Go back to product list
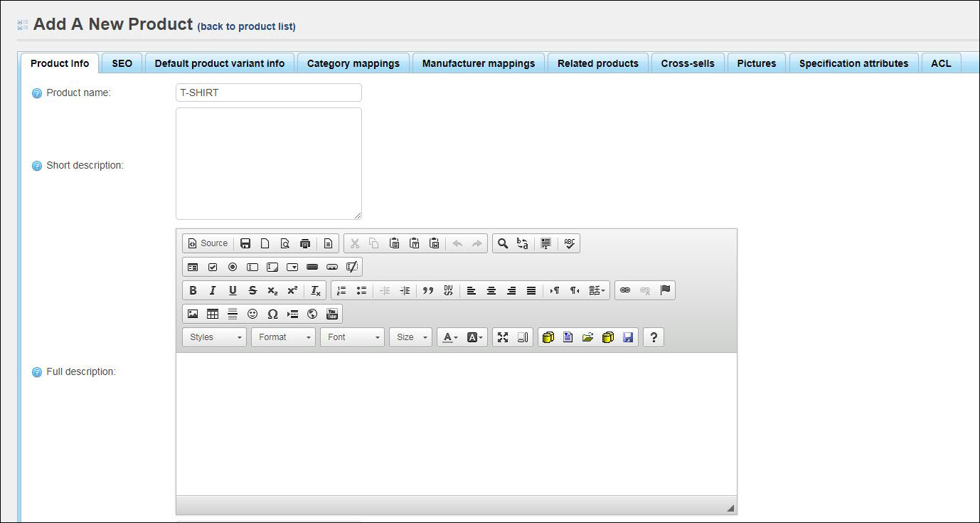The image size is (980, 523). 246,26
